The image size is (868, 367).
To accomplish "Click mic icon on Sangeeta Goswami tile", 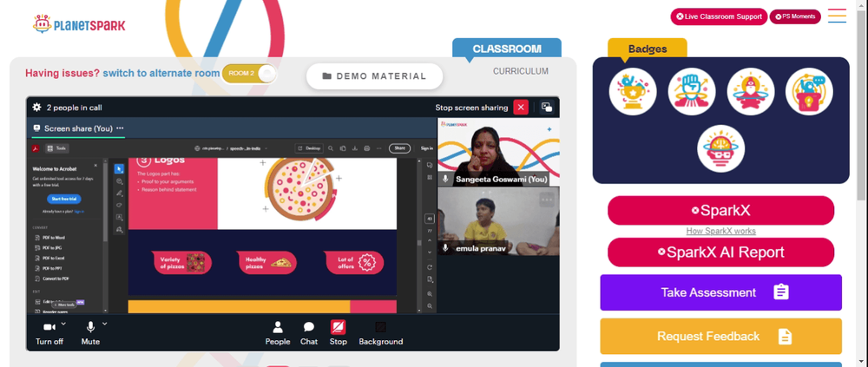I will click(445, 179).
